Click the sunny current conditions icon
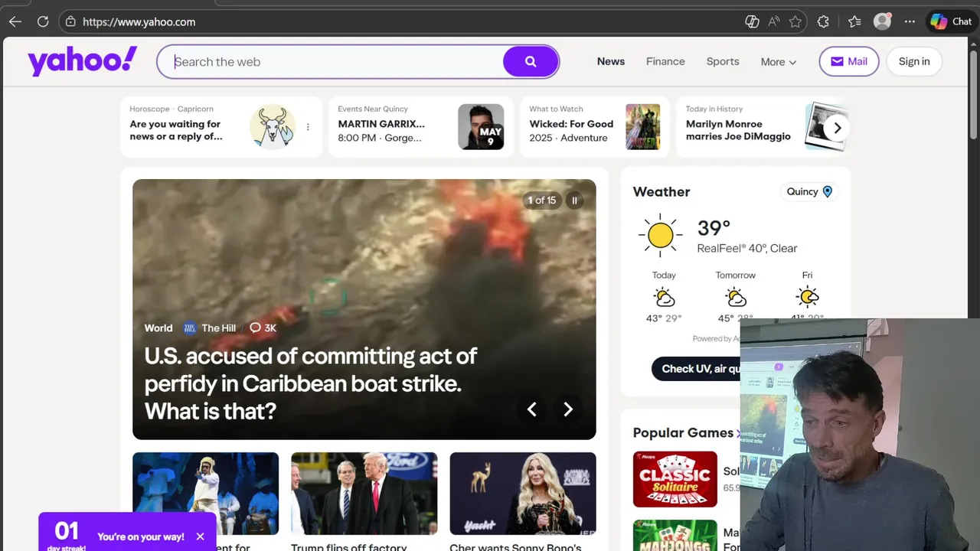This screenshot has width=980, height=551. [660, 236]
